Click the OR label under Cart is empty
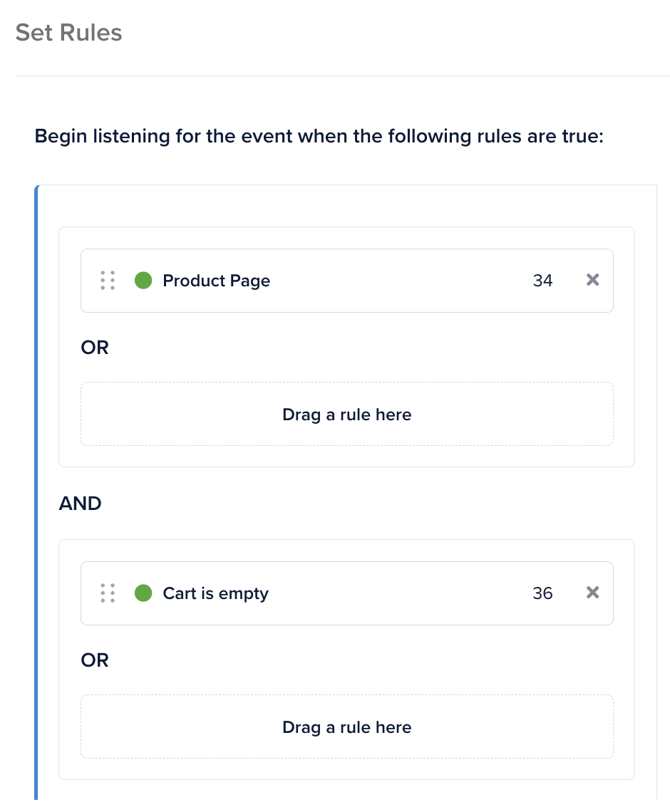The image size is (670, 812). click(x=95, y=660)
